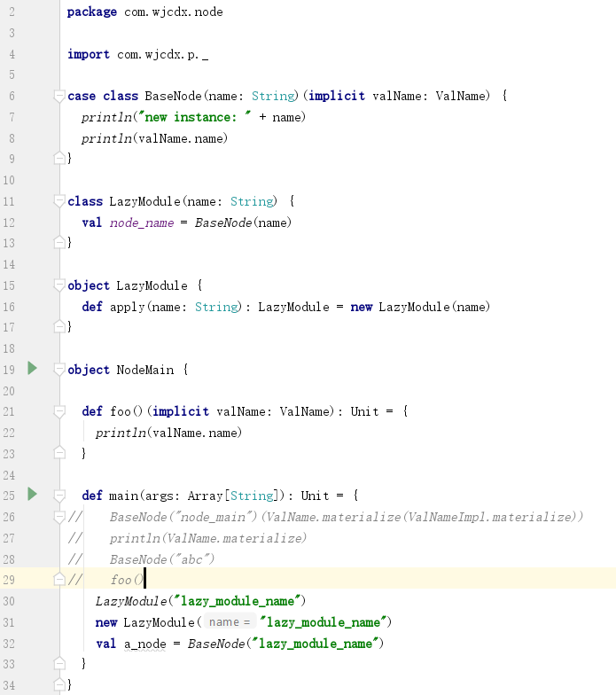
Task: Click fold end marker on line 33
Action: pyautogui.click(x=58, y=663)
